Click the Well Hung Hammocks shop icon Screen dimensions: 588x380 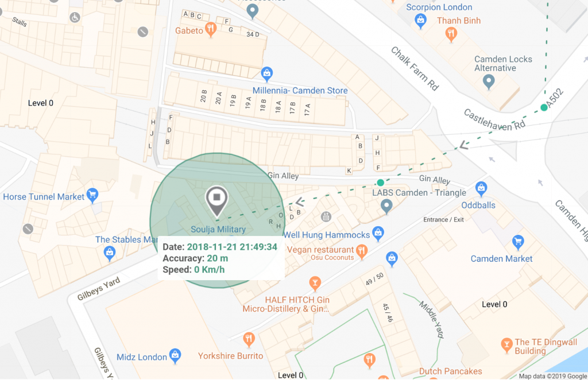click(378, 234)
